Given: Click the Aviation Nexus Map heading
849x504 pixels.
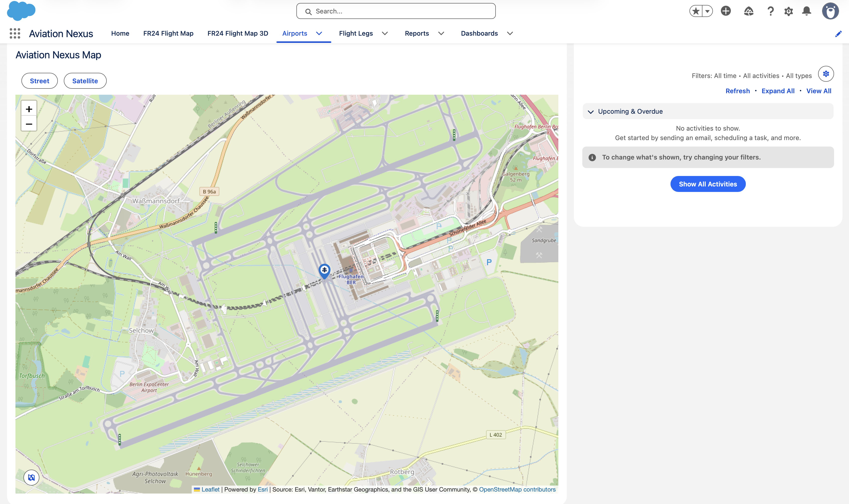Looking at the screenshot, I should tap(58, 55).
